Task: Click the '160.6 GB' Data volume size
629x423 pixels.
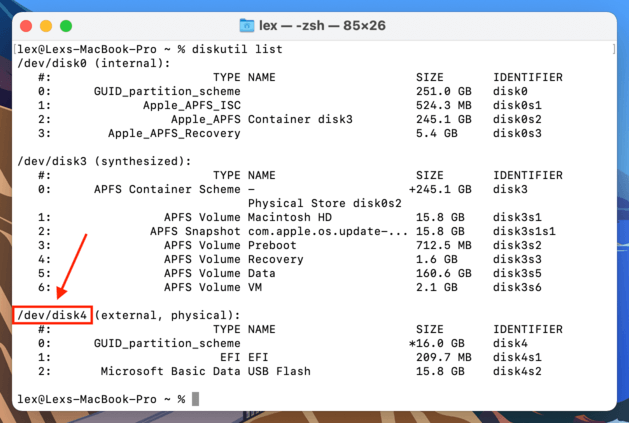Action: pyautogui.click(x=440, y=273)
